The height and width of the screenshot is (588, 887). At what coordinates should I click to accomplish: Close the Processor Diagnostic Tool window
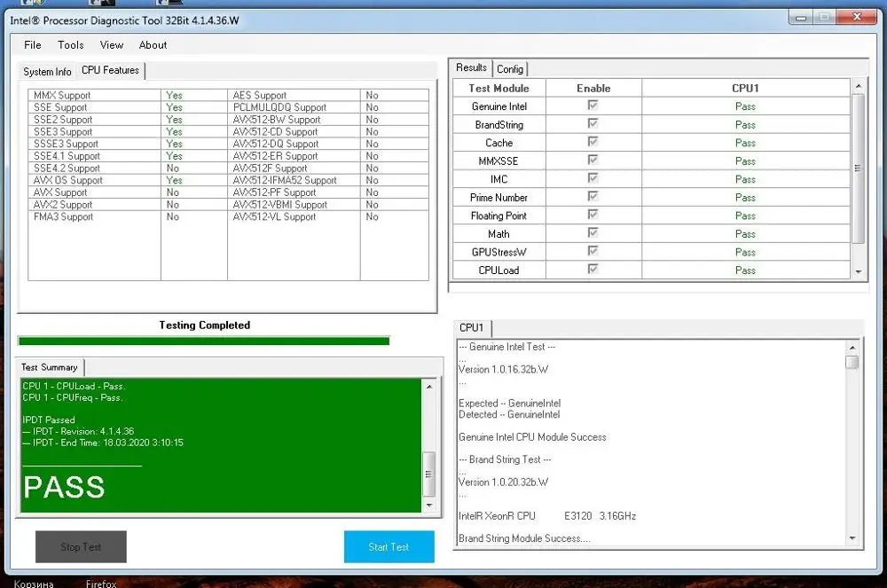[x=857, y=17]
